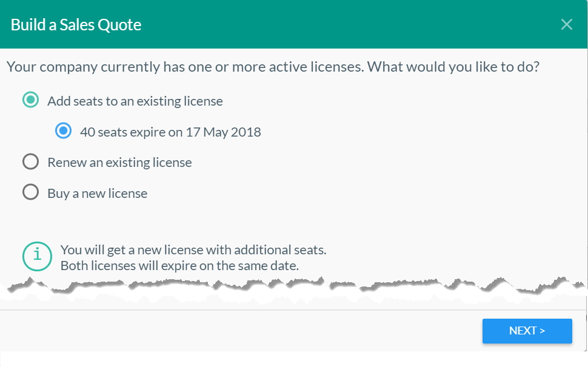Select the Renew an existing license radio button
This screenshot has height=366, width=588.
pyautogui.click(x=30, y=162)
